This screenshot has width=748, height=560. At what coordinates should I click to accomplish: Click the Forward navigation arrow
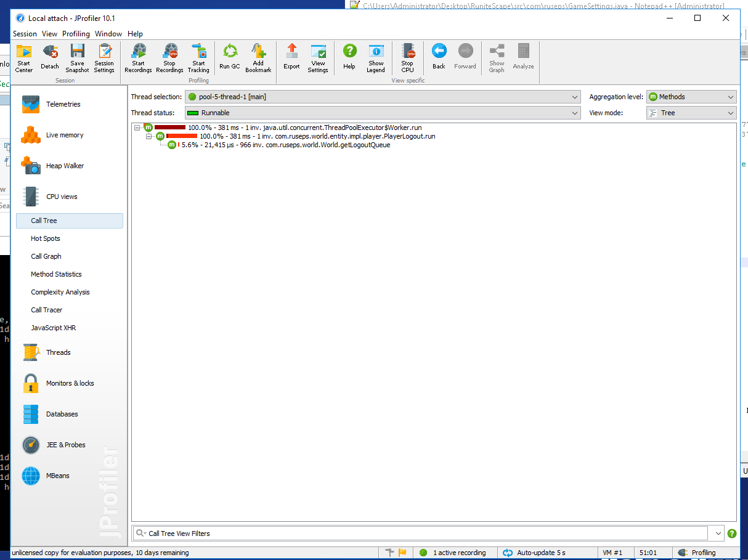coord(465,58)
